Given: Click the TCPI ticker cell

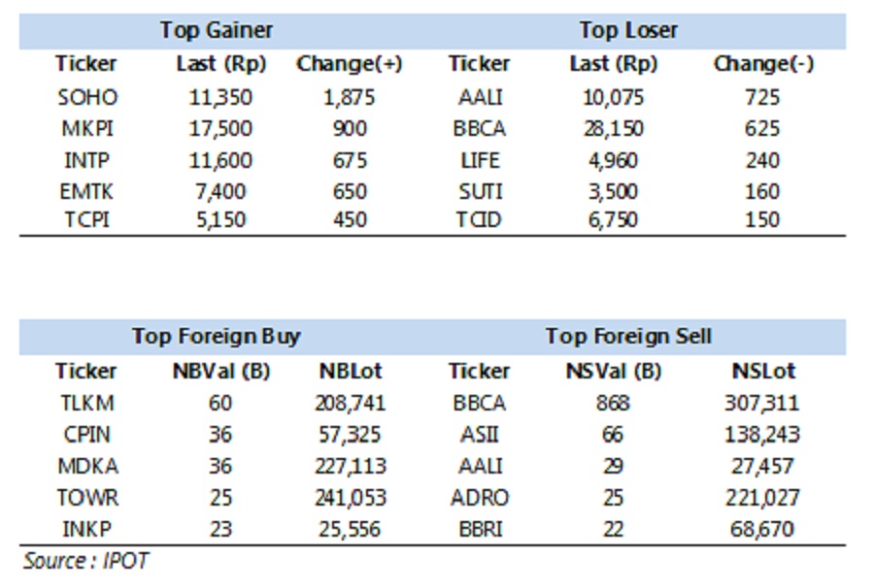Looking at the screenshot, I should point(86,220).
